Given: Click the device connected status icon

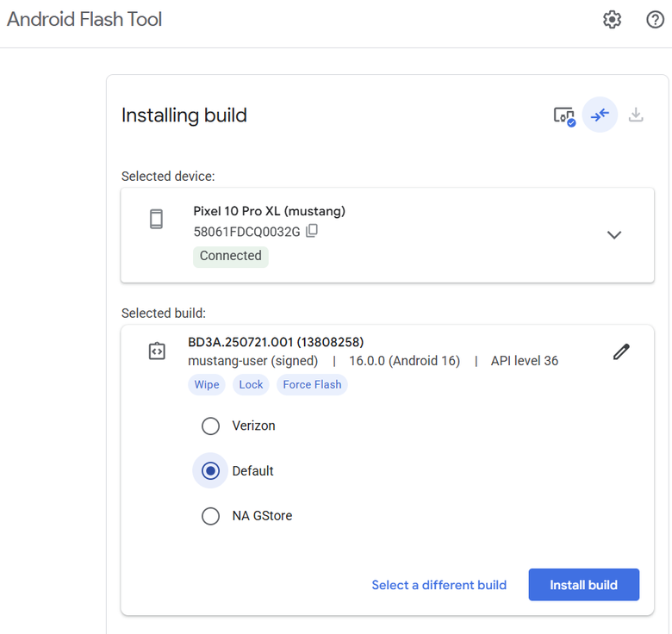Looking at the screenshot, I should point(564,116).
